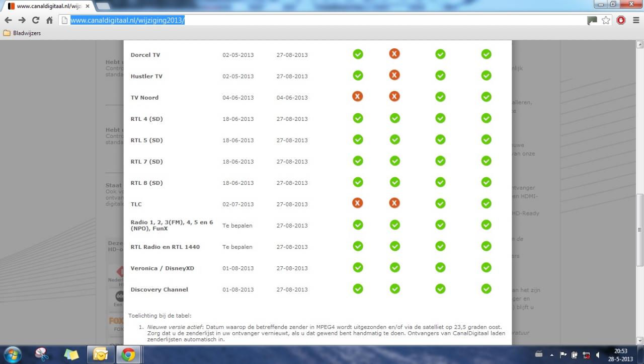Viewport: 644px width, 364px height.
Task: Select the www.canaldigitaal.nl tab
Action: [49, 6]
